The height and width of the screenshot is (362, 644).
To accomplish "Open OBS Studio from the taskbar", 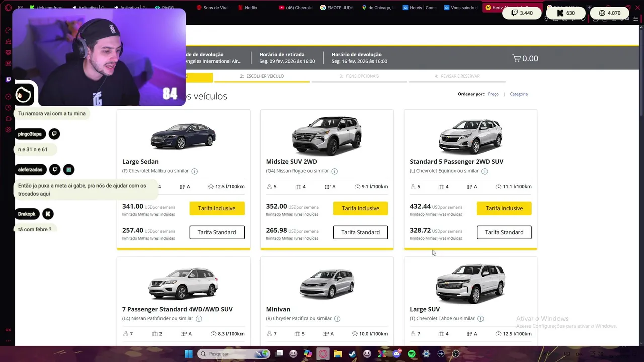I will (456, 354).
